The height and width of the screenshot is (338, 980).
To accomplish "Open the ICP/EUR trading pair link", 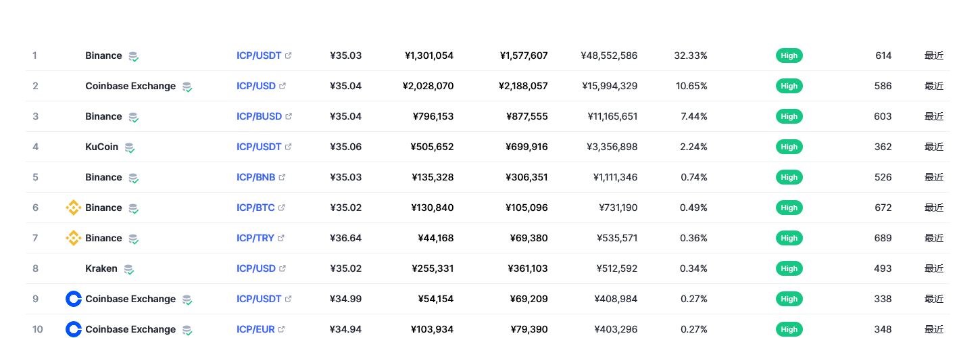I will coord(255,329).
